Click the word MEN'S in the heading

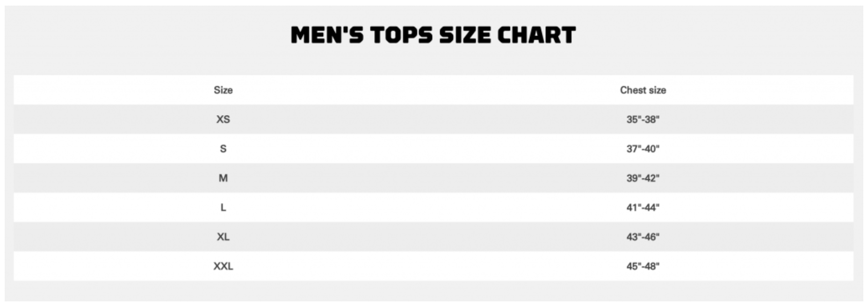point(327,35)
